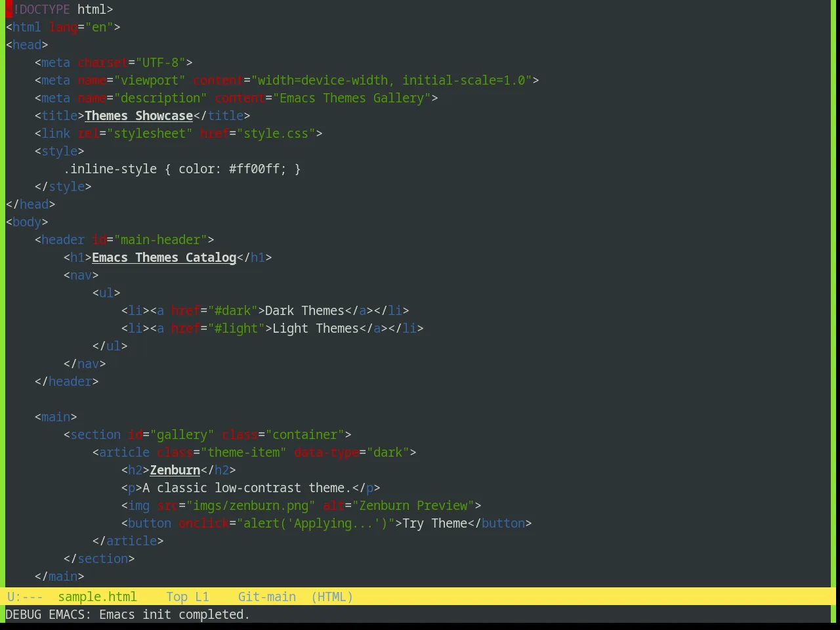
Task: Click the closing head tag
Action: (x=30, y=204)
